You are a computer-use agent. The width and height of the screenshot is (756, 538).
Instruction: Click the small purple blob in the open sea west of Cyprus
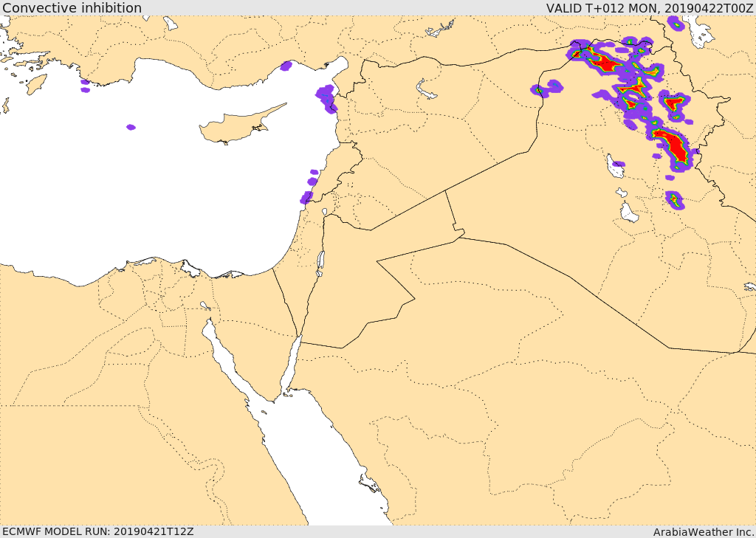(131, 127)
